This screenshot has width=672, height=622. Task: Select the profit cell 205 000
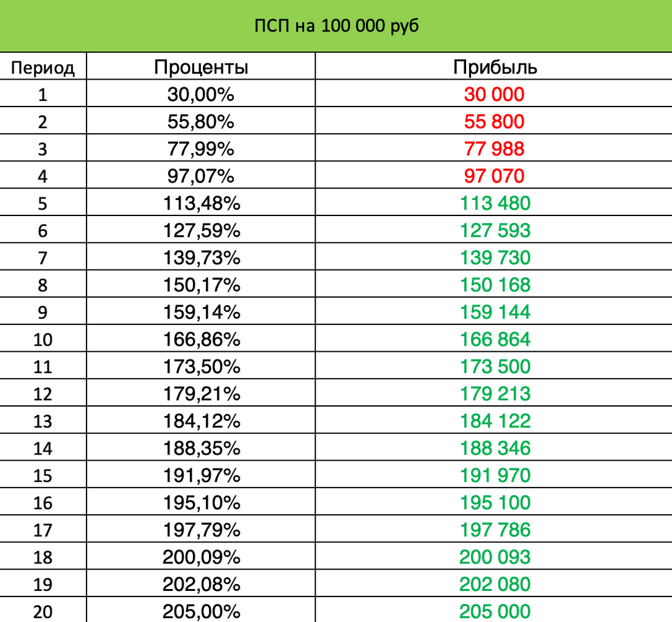[x=495, y=611]
